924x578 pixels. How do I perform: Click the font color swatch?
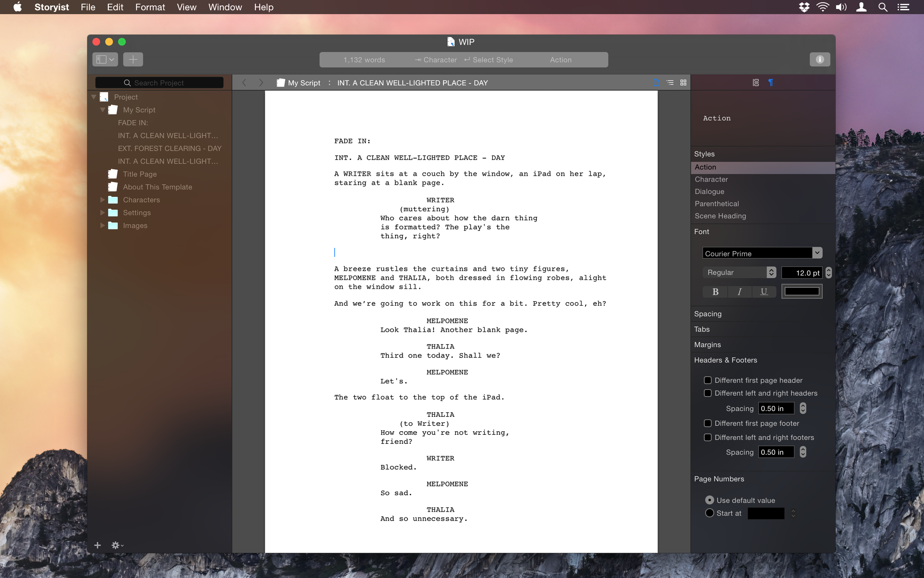(802, 291)
